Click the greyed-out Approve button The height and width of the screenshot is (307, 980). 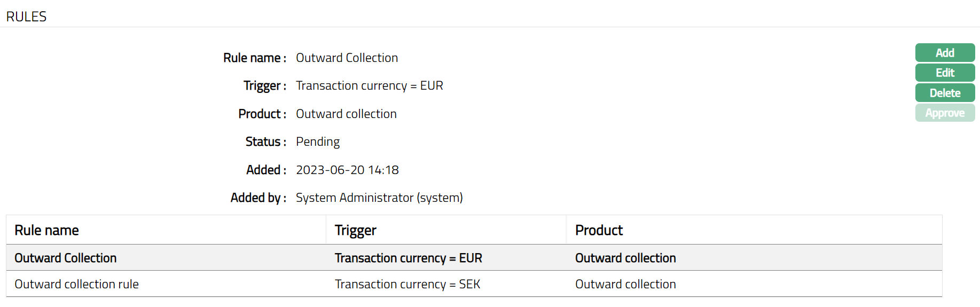(944, 113)
